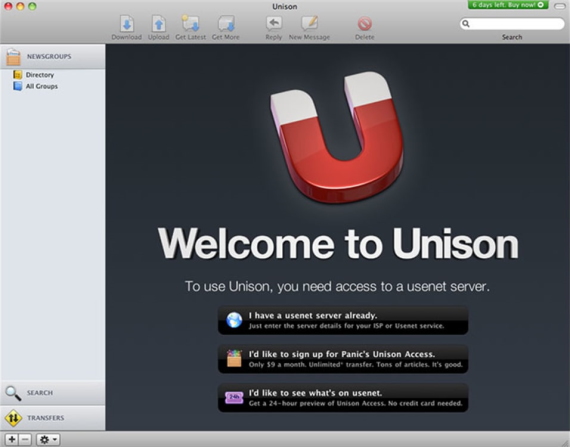The width and height of the screenshot is (570, 447).
Task: Open the Newsgroups sidebar section
Action: [53, 56]
